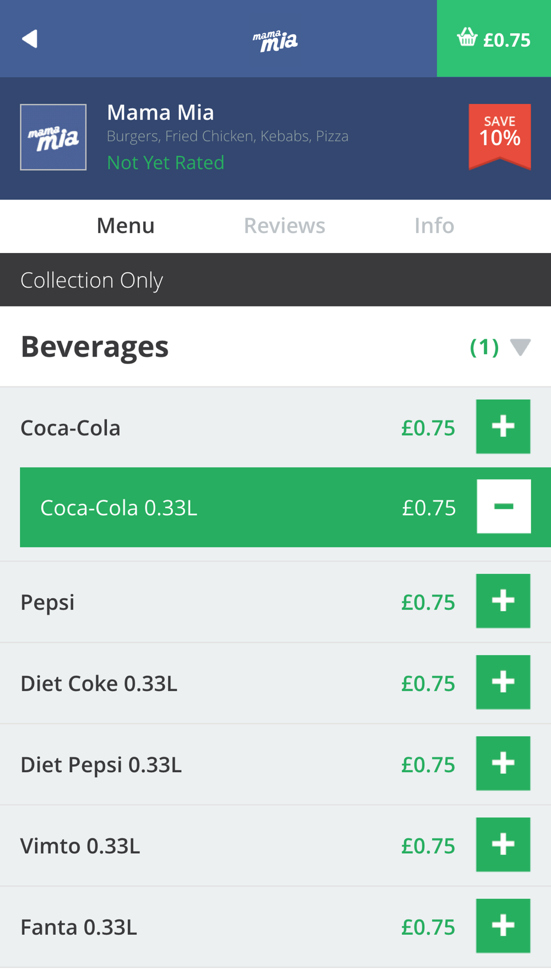Tap the back arrow icon
This screenshot has height=980, width=551.
30,39
